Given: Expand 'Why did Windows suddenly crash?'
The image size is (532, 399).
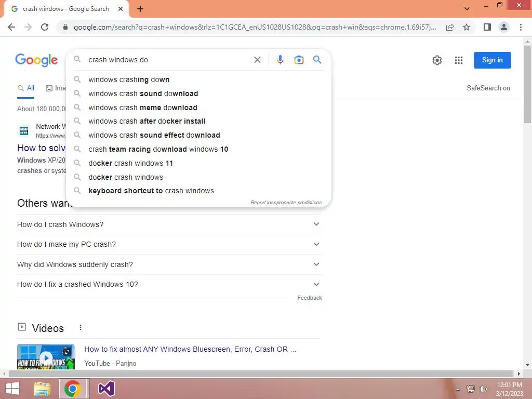Looking at the screenshot, I should click(x=169, y=264).
